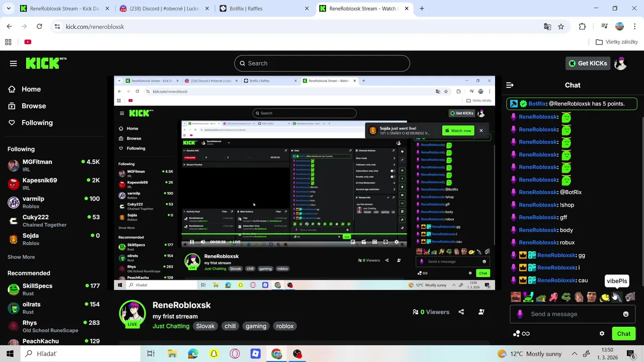Click RenePobloxsk name in the '!shop' message

[538, 205]
